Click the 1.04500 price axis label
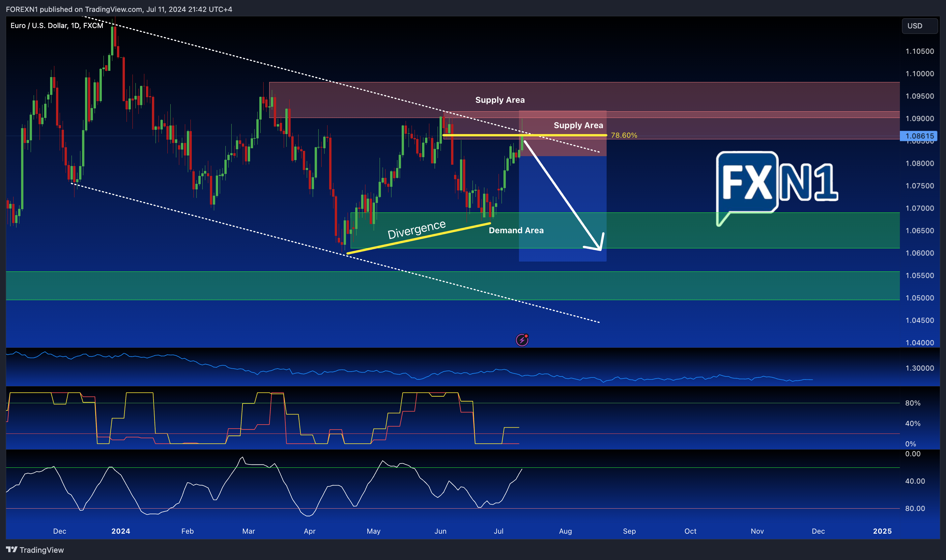The image size is (946, 560). [x=920, y=321]
